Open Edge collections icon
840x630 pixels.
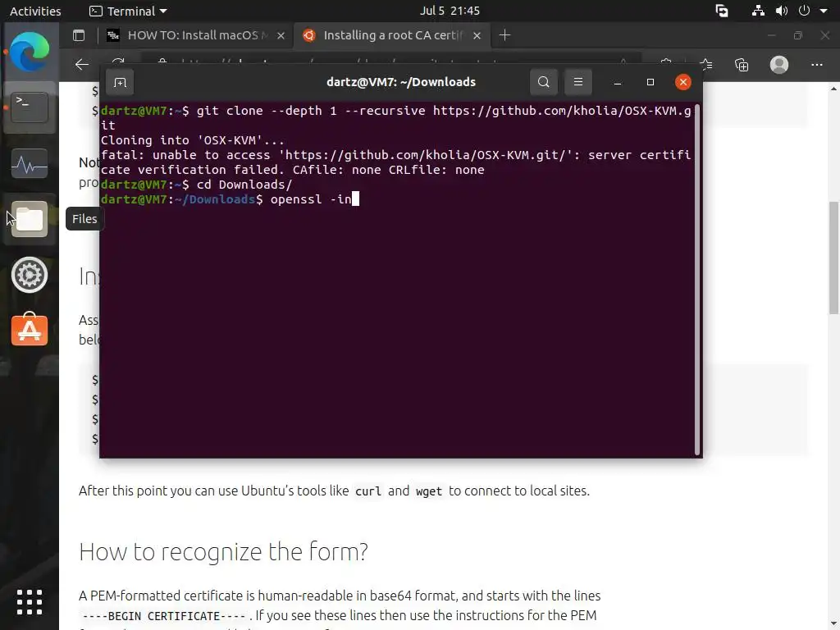click(742, 65)
